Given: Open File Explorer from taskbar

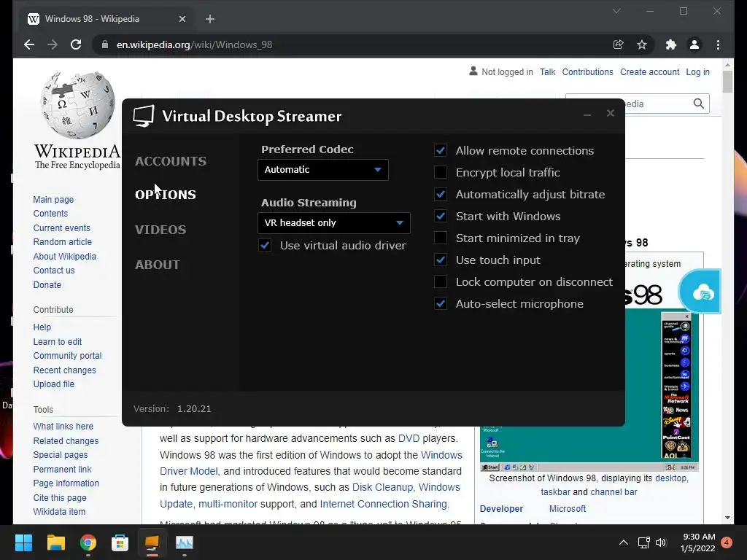Looking at the screenshot, I should pos(55,542).
